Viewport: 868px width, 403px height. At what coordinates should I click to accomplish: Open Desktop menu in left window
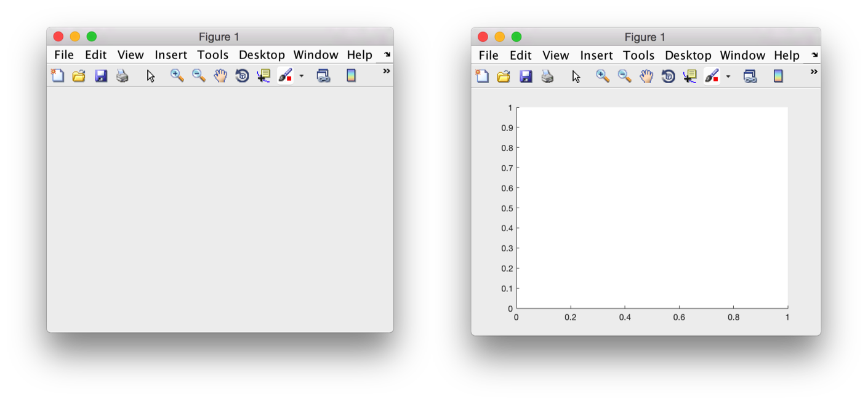coord(262,55)
